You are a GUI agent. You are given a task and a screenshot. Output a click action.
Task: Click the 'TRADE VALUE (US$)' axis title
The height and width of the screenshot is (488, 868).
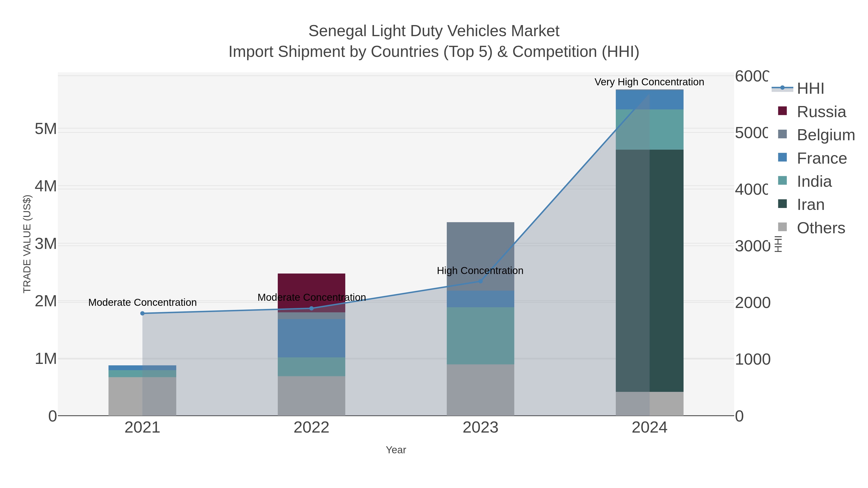click(27, 244)
